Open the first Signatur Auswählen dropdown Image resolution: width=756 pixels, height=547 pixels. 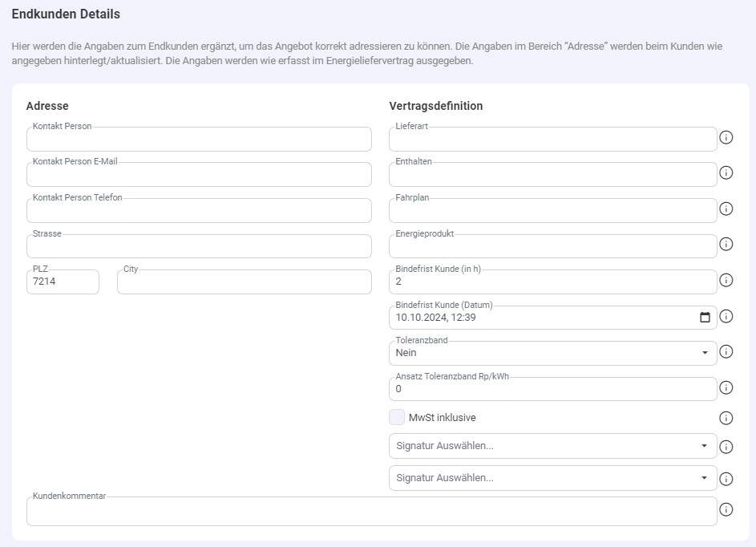coord(552,446)
